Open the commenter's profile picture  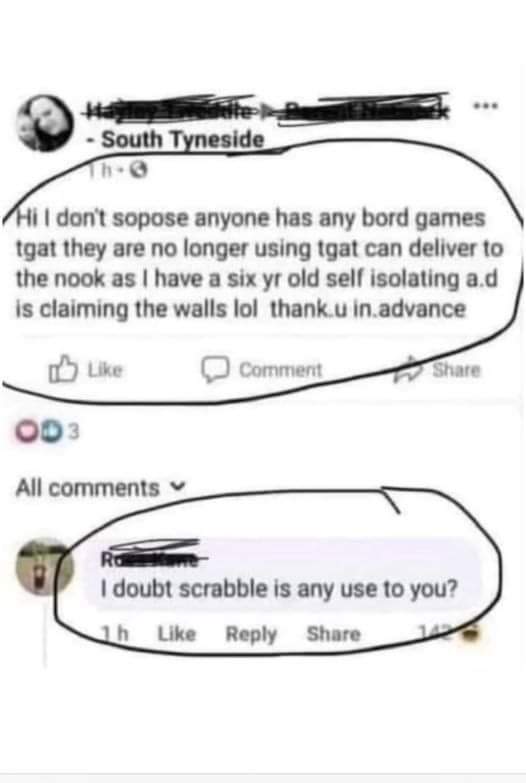(x=43, y=568)
